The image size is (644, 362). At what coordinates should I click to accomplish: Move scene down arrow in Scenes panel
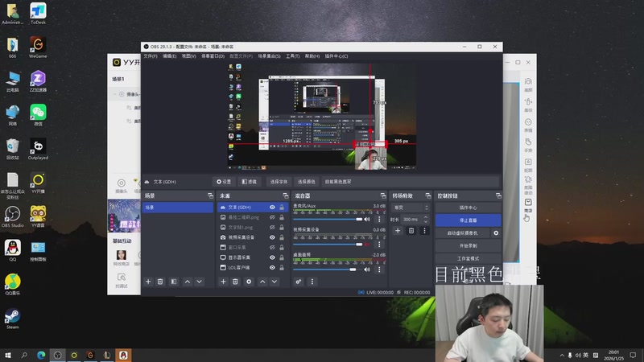(x=199, y=282)
